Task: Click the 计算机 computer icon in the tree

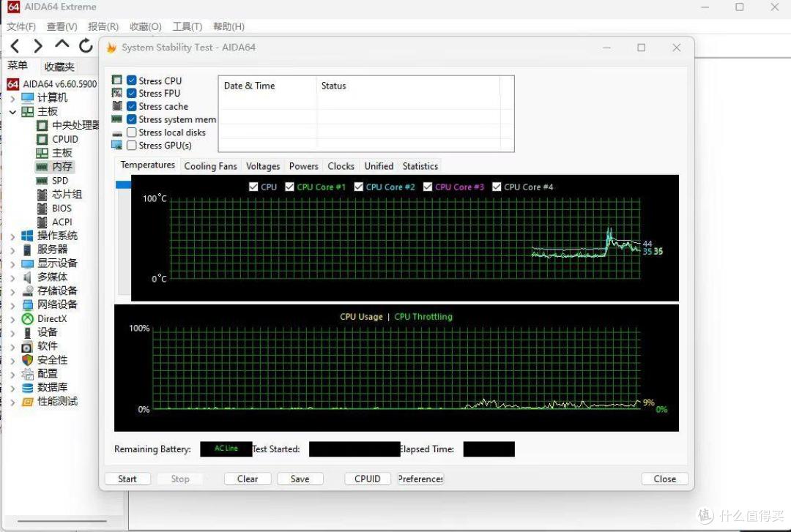Action: (27, 97)
